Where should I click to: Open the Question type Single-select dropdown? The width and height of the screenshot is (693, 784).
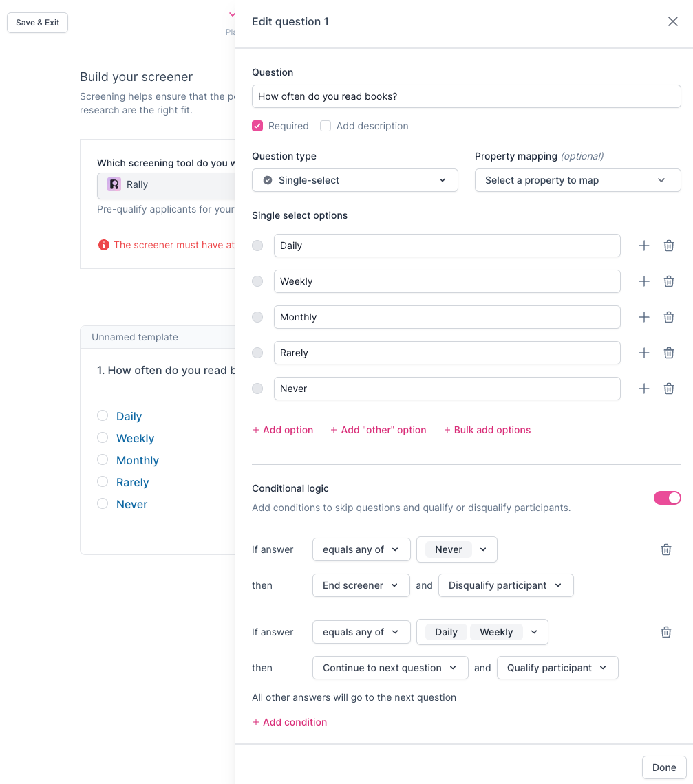354,180
